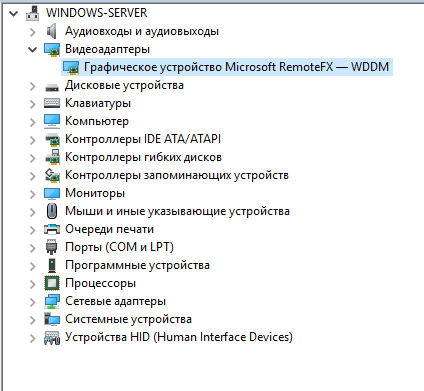Expand the Программные устройства category
The width and height of the screenshot is (424, 391).
coord(33,266)
